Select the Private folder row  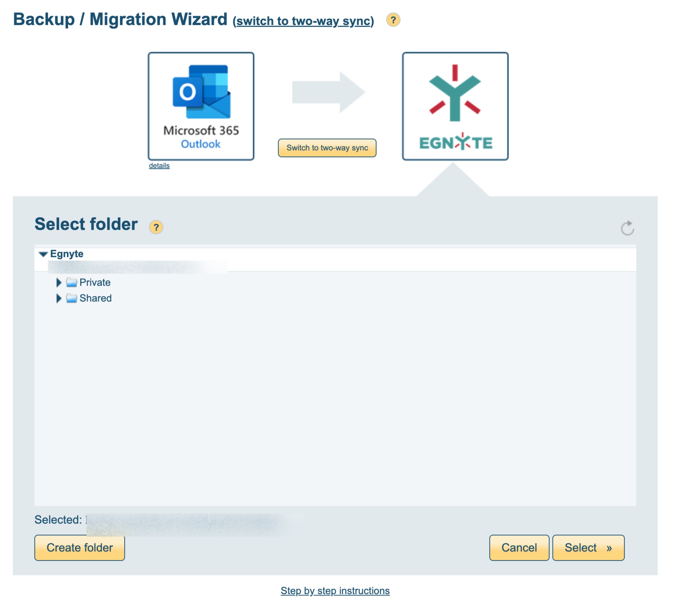[95, 283]
